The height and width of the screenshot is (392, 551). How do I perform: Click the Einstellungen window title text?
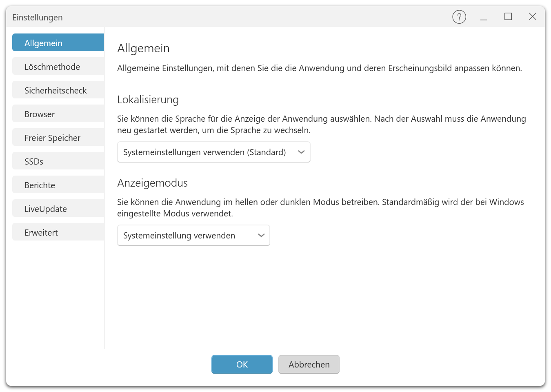point(38,18)
